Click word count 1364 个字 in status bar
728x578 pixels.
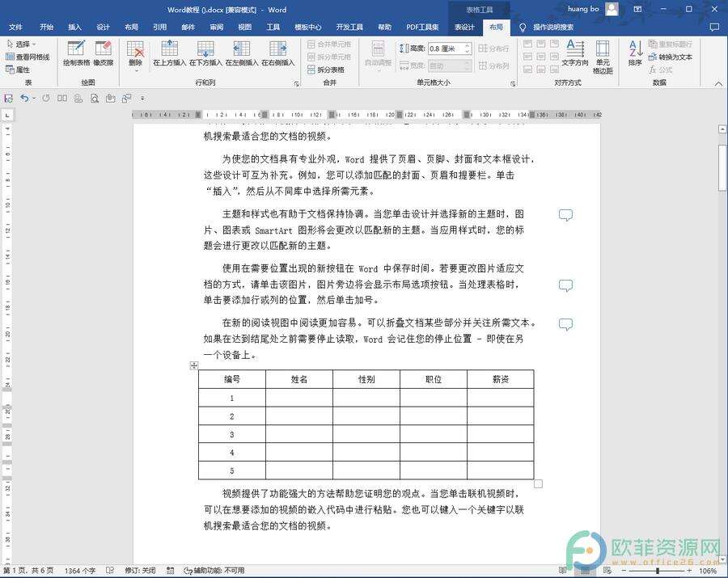80,570
